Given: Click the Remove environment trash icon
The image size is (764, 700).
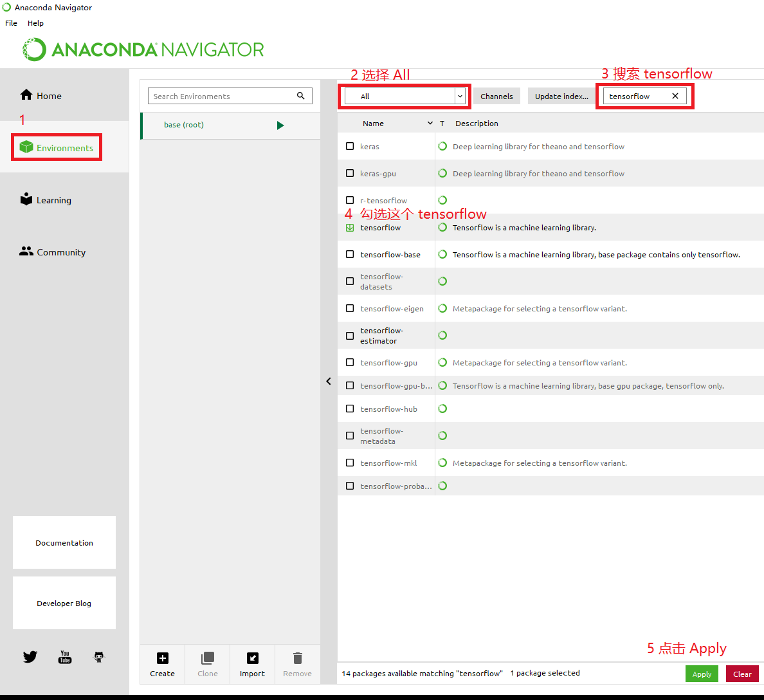Looking at the screenshot, I should point(297,658).
